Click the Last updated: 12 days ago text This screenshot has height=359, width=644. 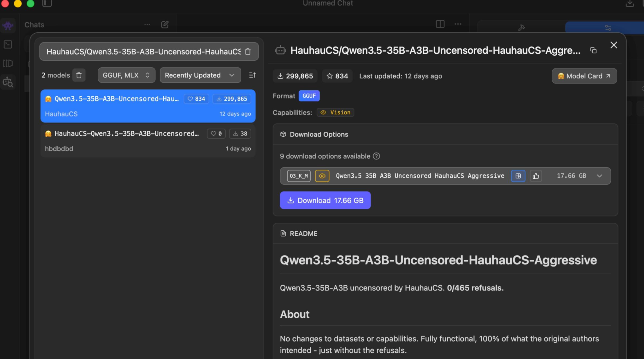coord(401,76)
